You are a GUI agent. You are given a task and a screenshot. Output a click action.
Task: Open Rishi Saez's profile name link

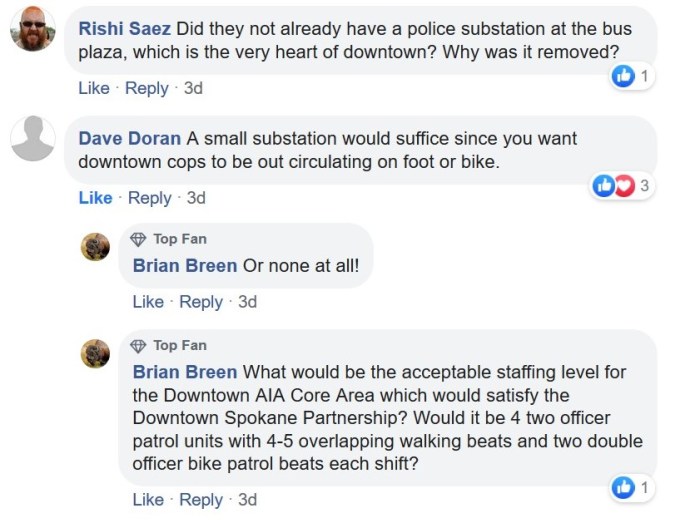tap(125, 28)
